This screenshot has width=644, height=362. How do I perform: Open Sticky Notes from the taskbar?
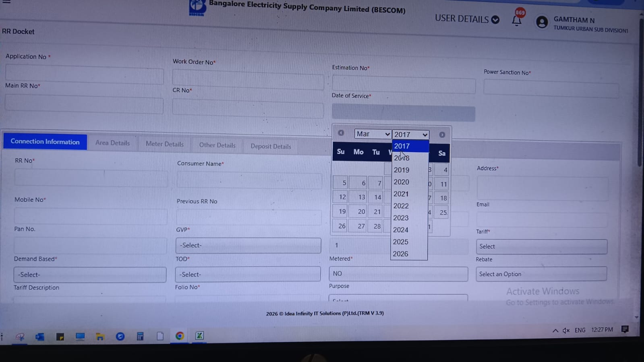(60, 337)
